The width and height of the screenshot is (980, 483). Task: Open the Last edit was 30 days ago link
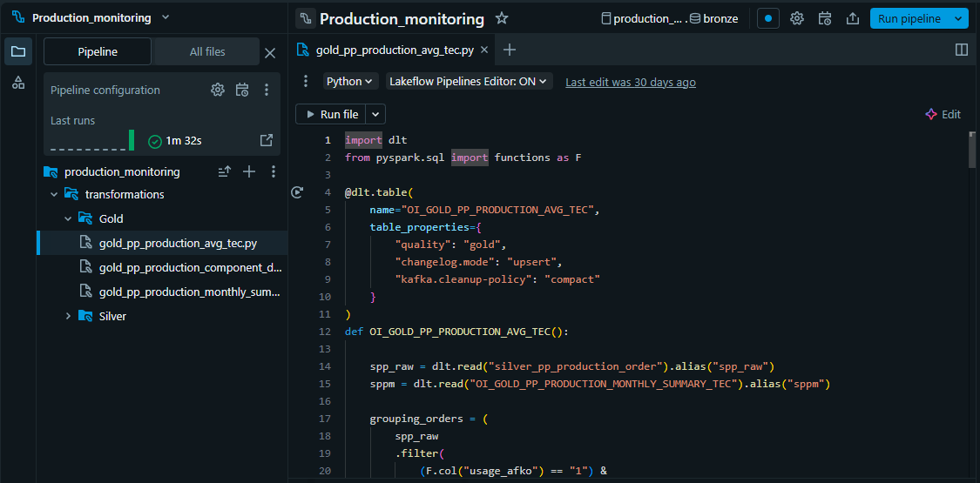click(631, 82)
